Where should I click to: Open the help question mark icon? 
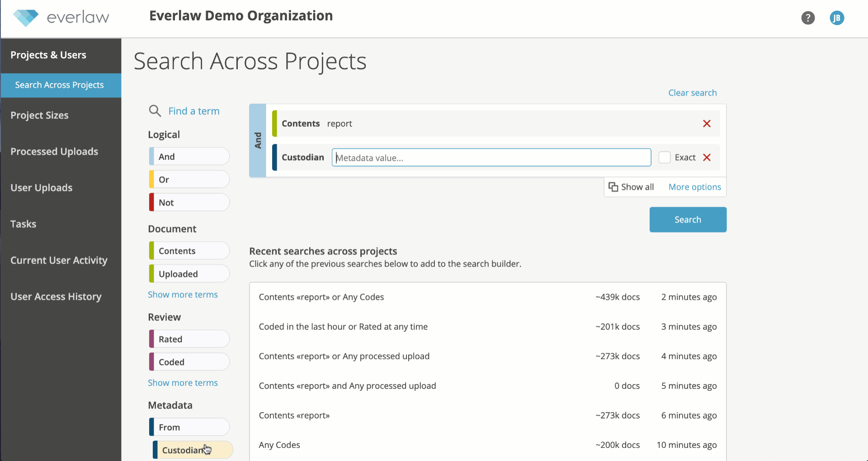click(x=808, y=18)
